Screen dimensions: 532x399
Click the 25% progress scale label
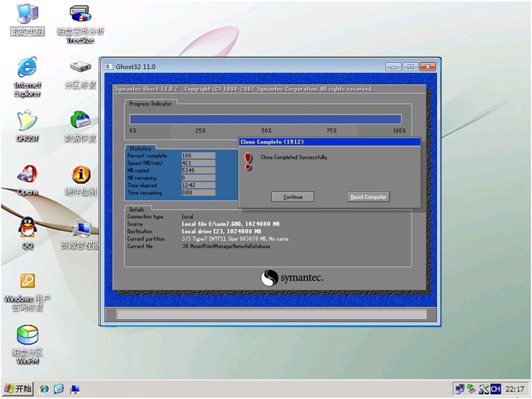pyautogui.click(x=200, y=130)
